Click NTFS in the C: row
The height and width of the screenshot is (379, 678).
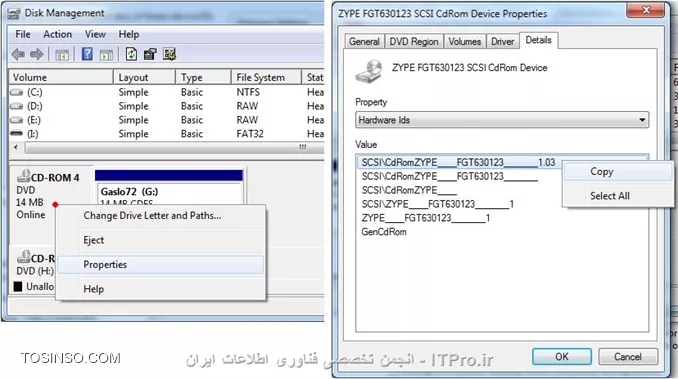248,92
